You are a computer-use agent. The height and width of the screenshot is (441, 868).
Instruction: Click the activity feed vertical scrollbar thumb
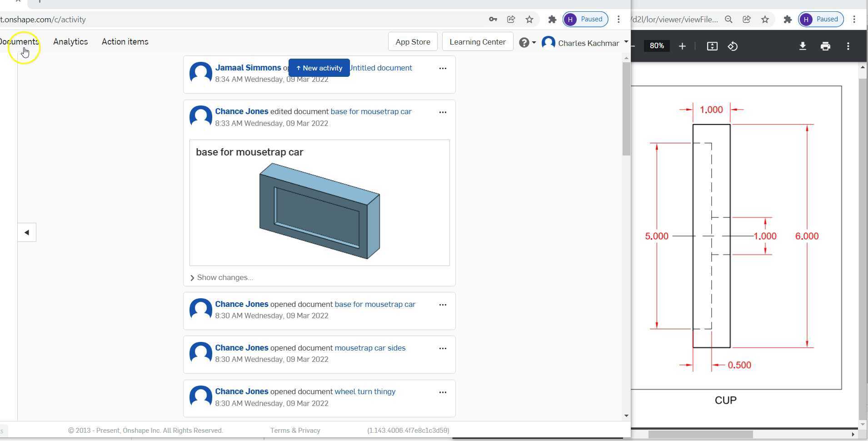coord(626,109)
